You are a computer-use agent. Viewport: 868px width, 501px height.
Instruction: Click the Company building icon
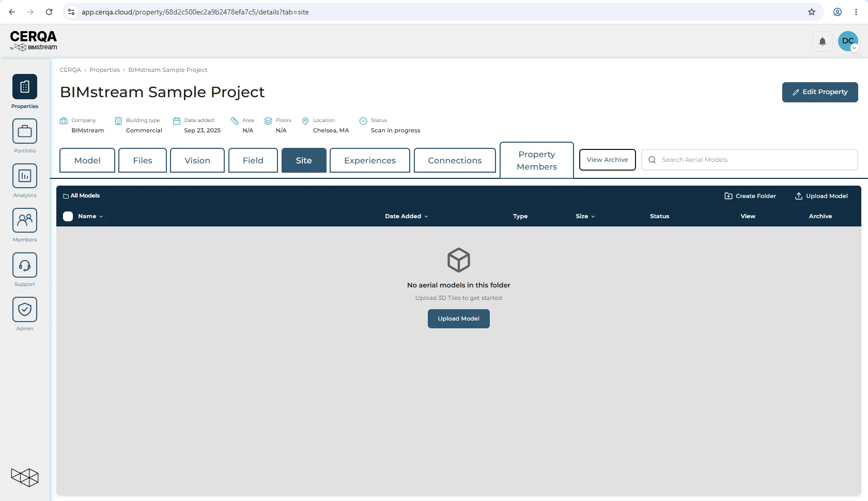point(64,121)
